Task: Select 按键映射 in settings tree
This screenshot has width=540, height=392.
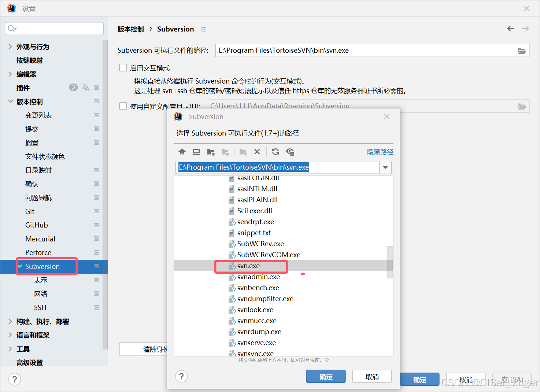Action: (x=30, y=60)
